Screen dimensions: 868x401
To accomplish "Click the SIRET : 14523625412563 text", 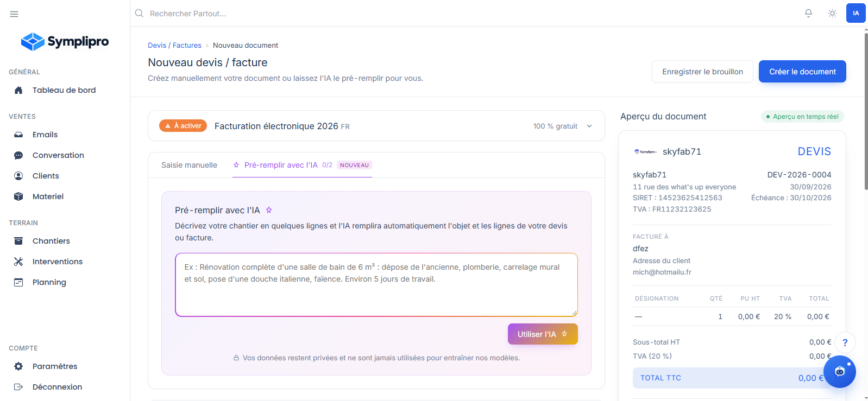I will (677, 198).
